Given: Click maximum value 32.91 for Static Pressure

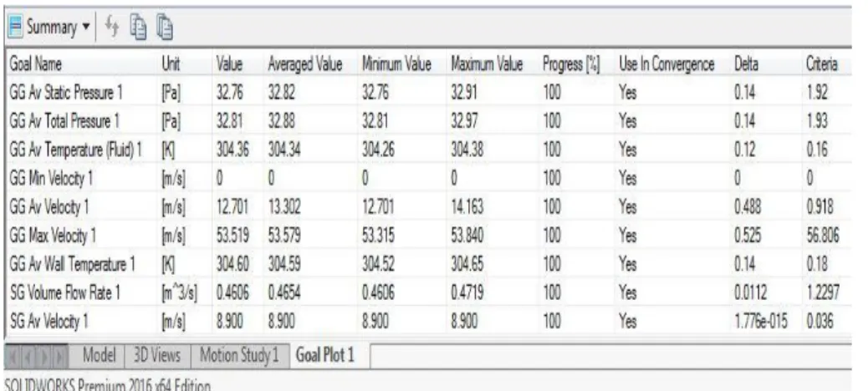Looking at the screenshot, I should point(464,93).
